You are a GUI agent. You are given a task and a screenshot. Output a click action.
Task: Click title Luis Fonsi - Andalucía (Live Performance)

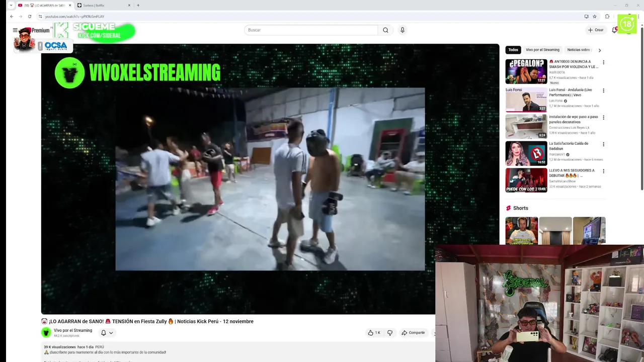[x=571, y=92]
